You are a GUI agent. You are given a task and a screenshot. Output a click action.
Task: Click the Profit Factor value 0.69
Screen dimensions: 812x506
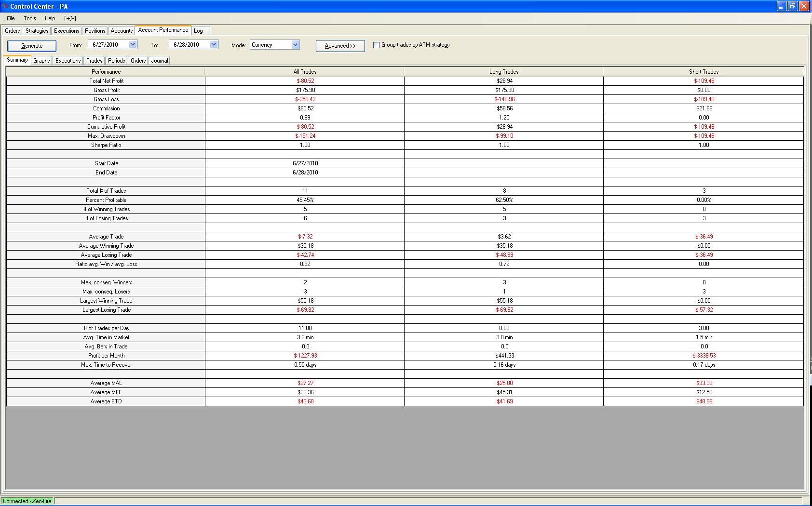click(305, 118)
